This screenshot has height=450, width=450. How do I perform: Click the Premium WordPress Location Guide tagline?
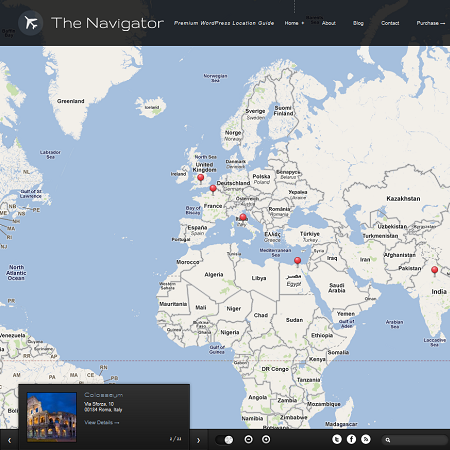point(224,23)
